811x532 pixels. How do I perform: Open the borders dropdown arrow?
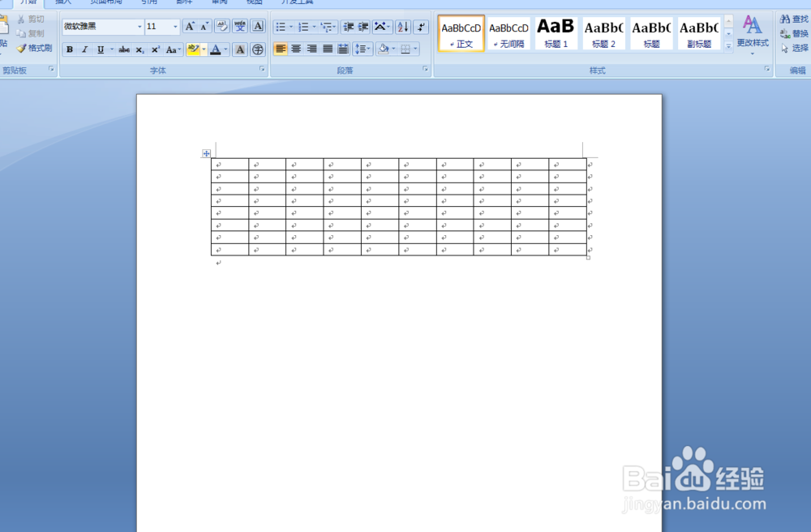(416, 49)
